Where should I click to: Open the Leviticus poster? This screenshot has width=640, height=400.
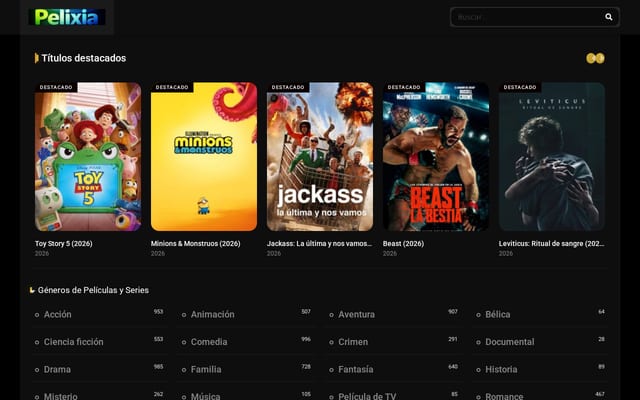click(551, 157)
